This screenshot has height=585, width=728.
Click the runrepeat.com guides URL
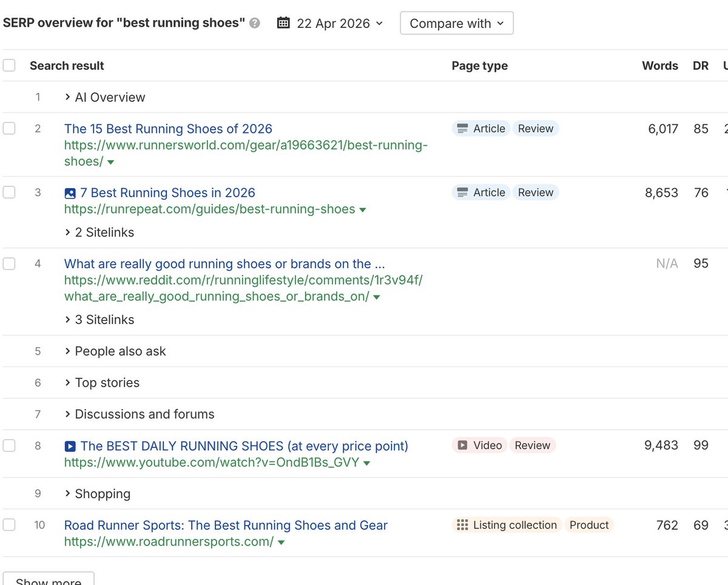[209, 209]
